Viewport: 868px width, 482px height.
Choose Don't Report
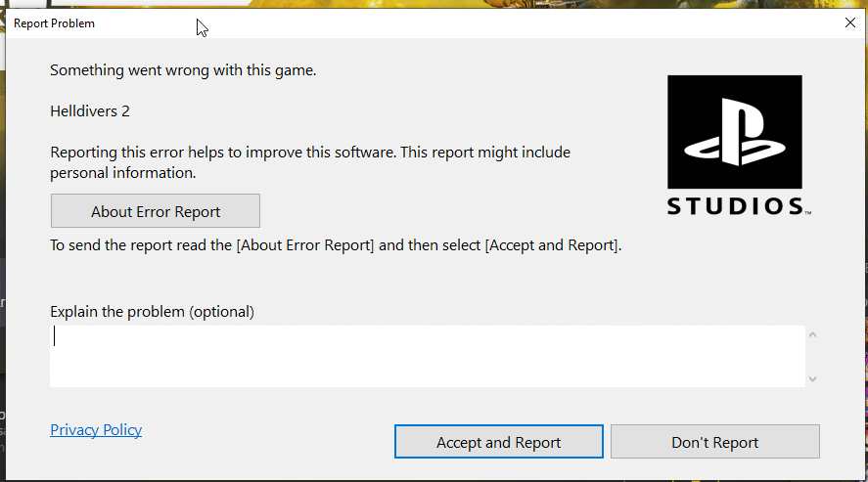coord(714,442)
